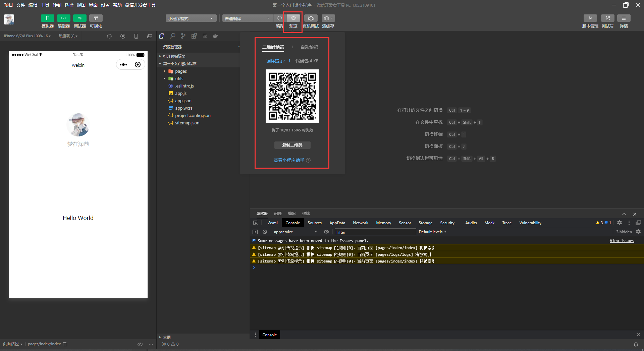Click the simulator refresh icon
644x351 pixels.
click(x=109, y=36)
